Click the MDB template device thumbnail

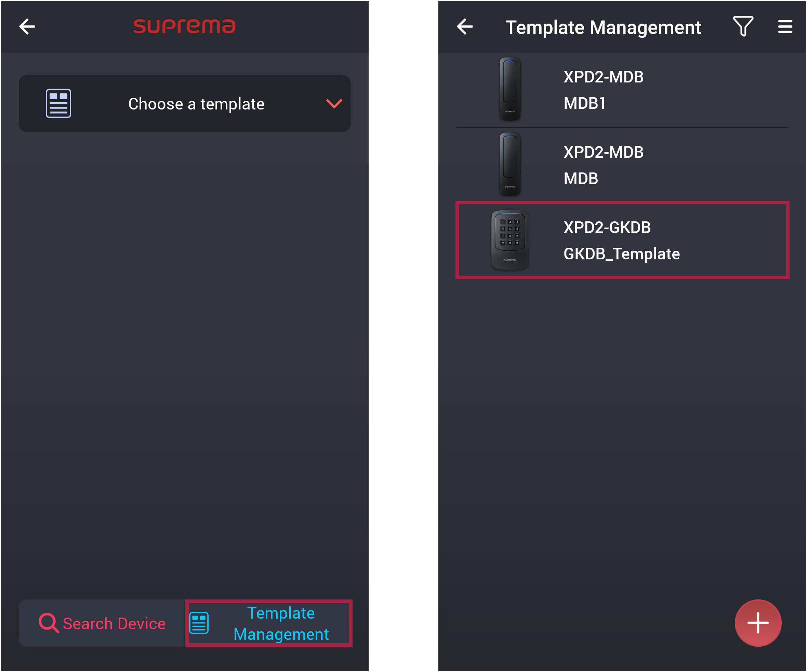pyautogui.click(x=510, y=164)
